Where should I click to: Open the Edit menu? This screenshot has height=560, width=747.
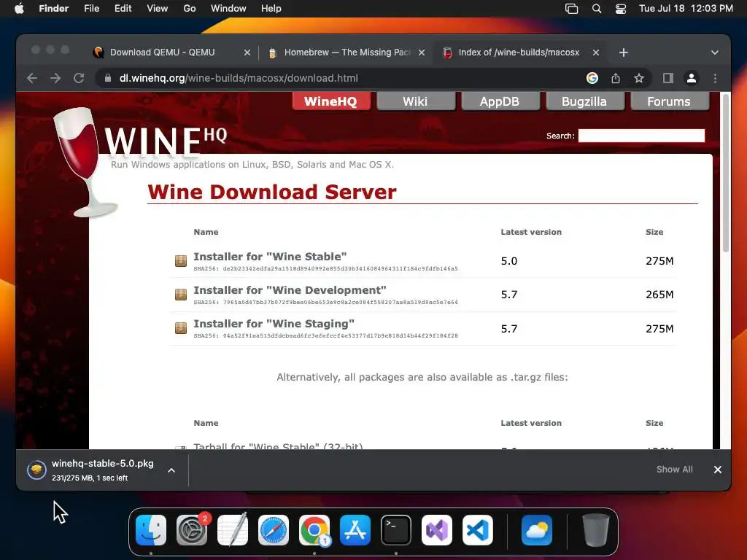(123, 9)
